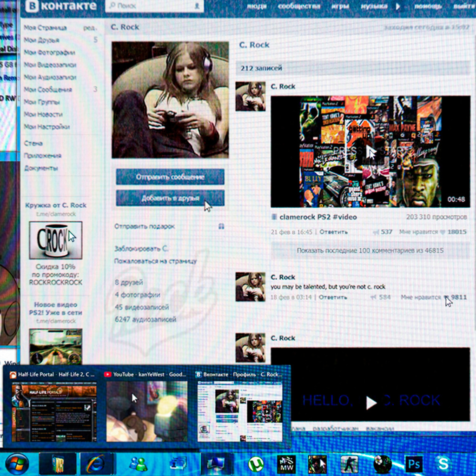Launch uTorrent from the taskbar
476x476 pixels.
click(x=256, y=464)
